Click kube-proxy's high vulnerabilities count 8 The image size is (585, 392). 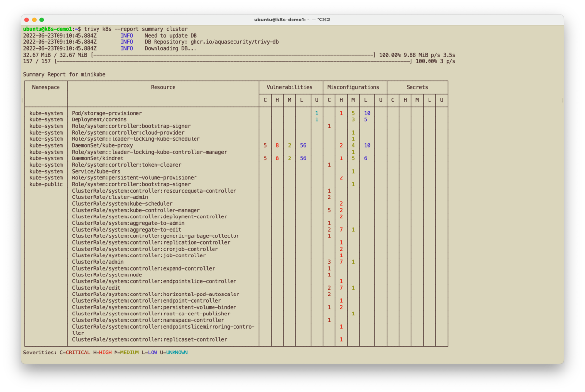(x=277, y=145)
